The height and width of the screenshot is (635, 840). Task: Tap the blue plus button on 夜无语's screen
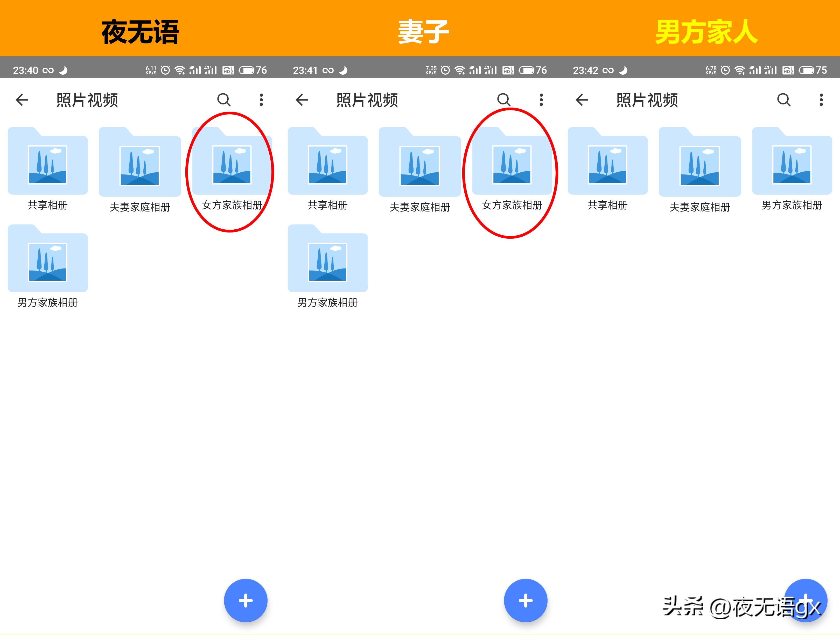pos(246,601)
